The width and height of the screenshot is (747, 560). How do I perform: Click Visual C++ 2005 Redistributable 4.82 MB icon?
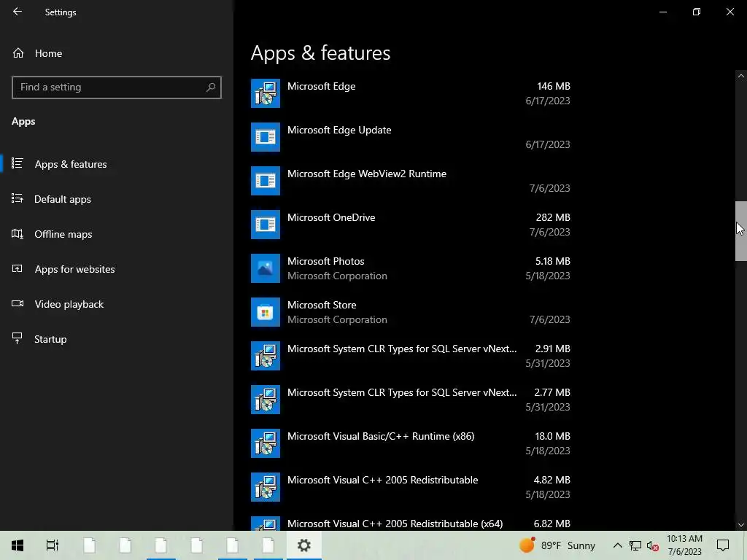[x=266, y=488]
